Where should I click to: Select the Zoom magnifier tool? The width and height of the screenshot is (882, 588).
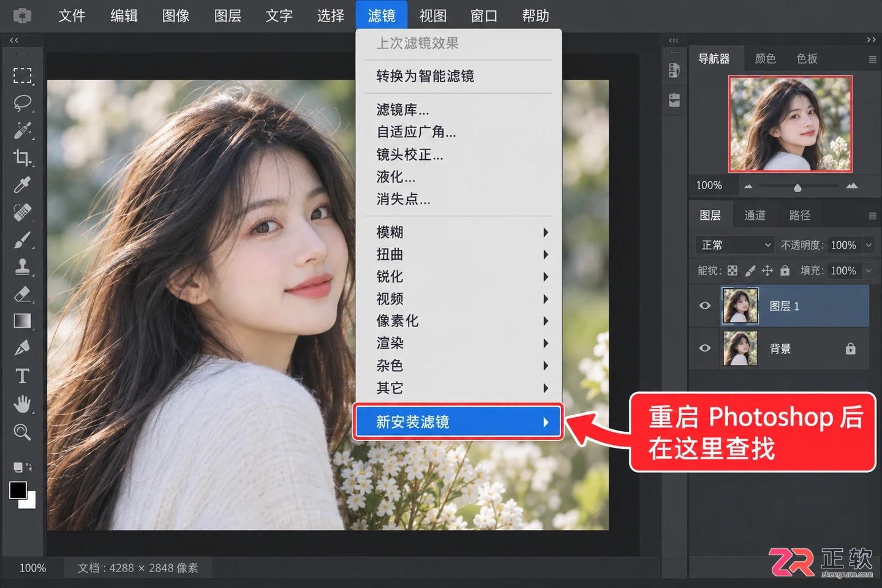[x=23, y=432]
